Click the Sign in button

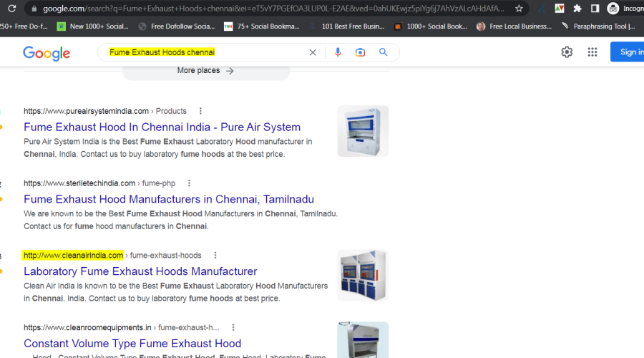tap(630, 52)
